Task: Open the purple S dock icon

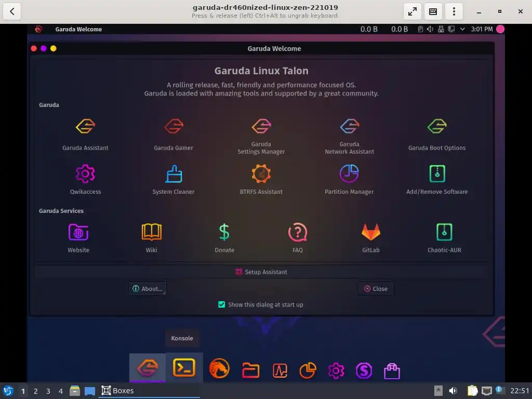Action: [364, 370]
